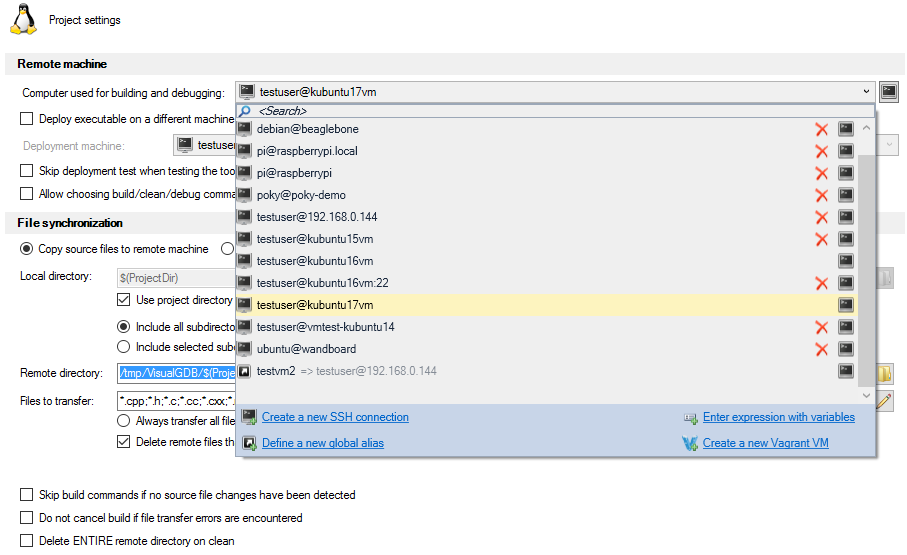Remove the poky@poky-demo connection
This screenshot has height=555, width=907.
click(821, 195)
